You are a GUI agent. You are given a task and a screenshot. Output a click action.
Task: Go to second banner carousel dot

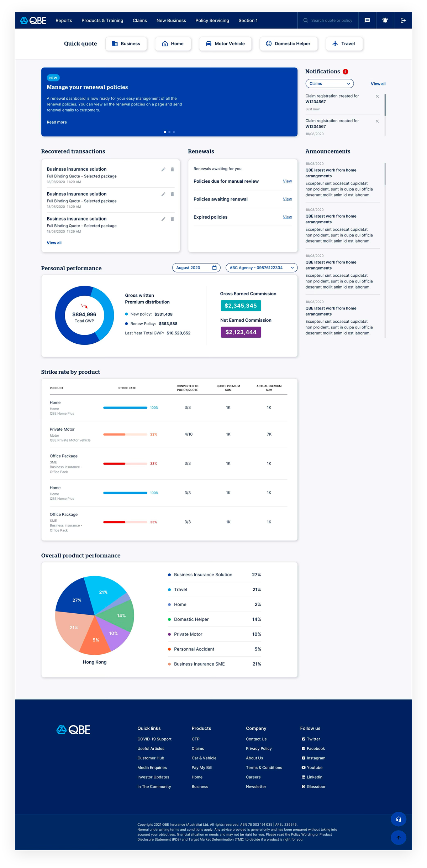click(169, 132)
